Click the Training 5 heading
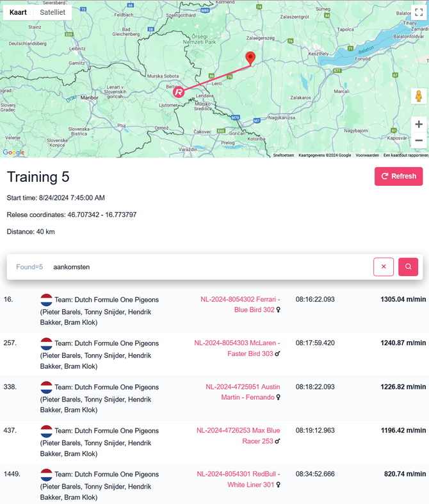Screen dimensions: 429x504 [38, 177]
